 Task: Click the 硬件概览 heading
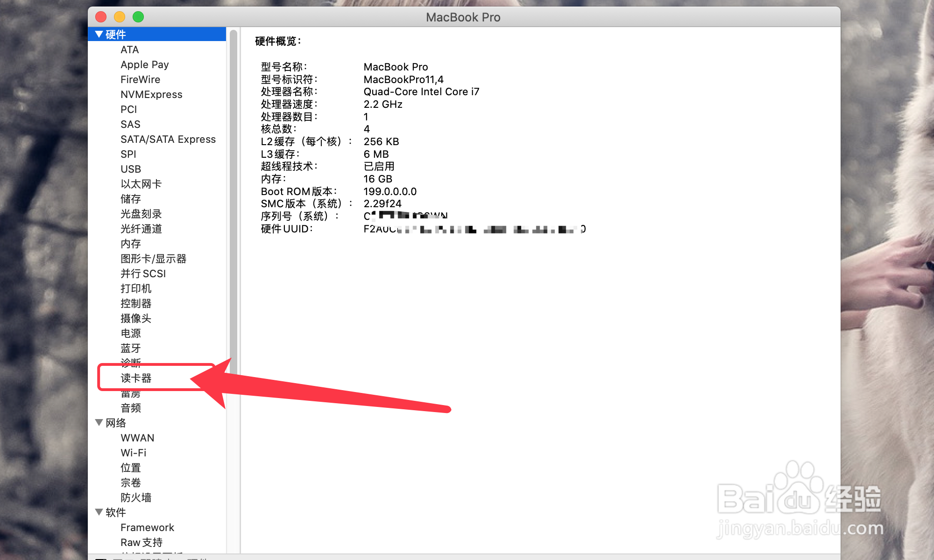coord(278,41)
